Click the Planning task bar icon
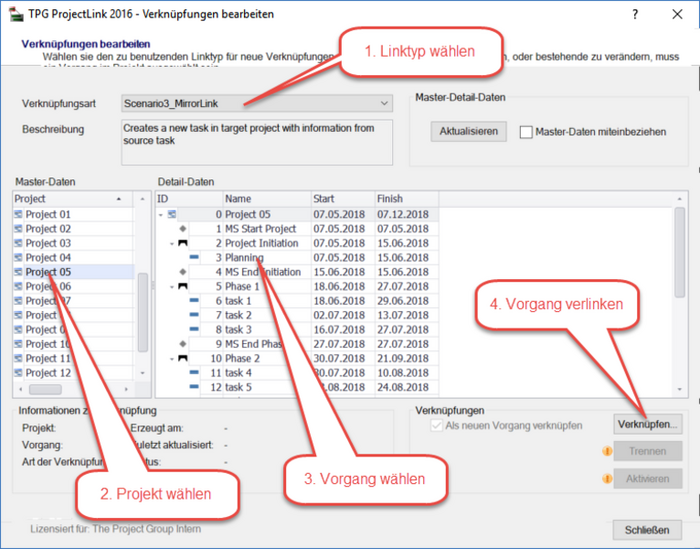The width and height of the screenshot is (700, 549). 194,258
